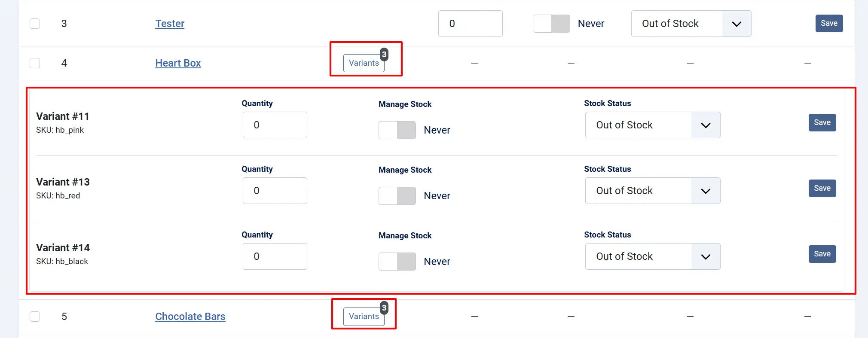Enable Manage Stock for Variant #11
868x338 pixels.
click(x=397, y=130)
